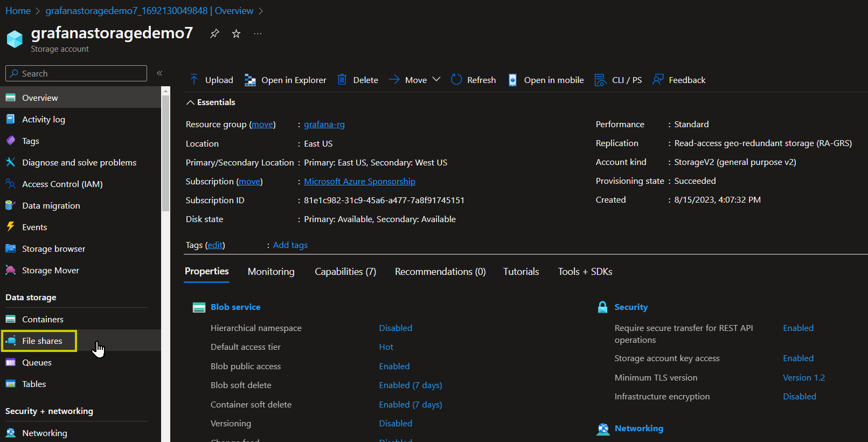Collapse the sidebar with double chevron
Image resolution: width=868 pixels, height=442 pixels.
coord(159,73)
